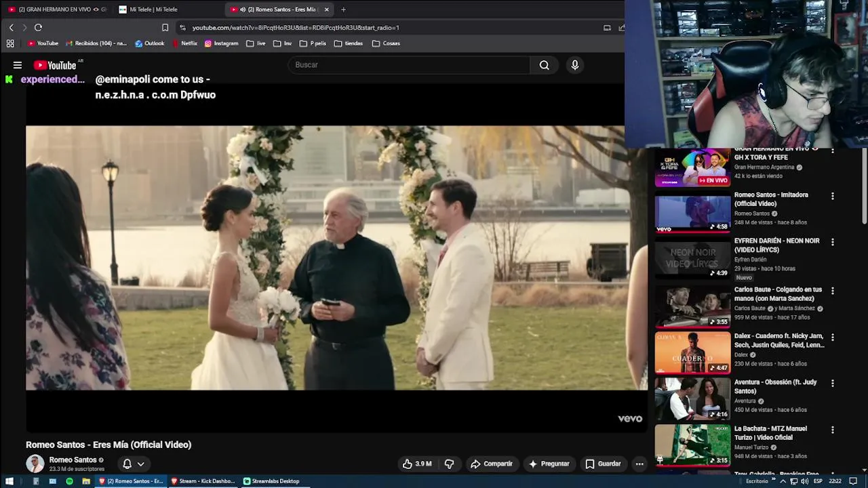
Task: Open the Windows Start menu
Action: pyautogui.click(x=9, y=481)
